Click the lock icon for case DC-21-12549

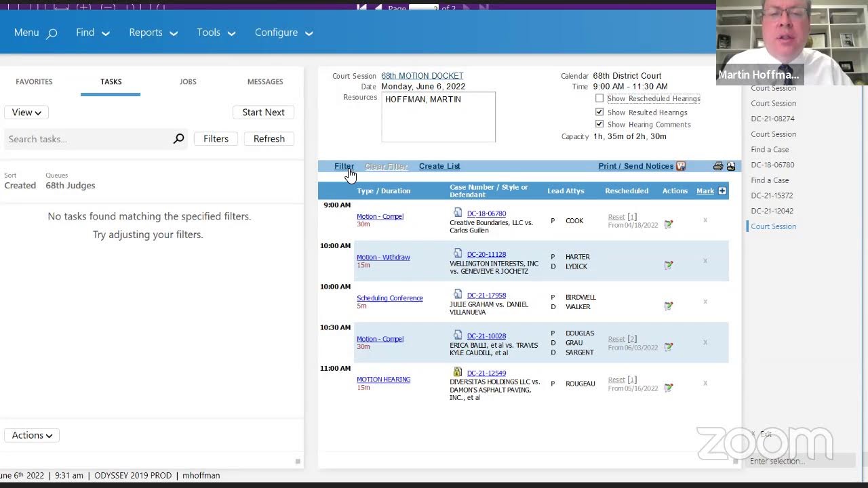(458, 372)
